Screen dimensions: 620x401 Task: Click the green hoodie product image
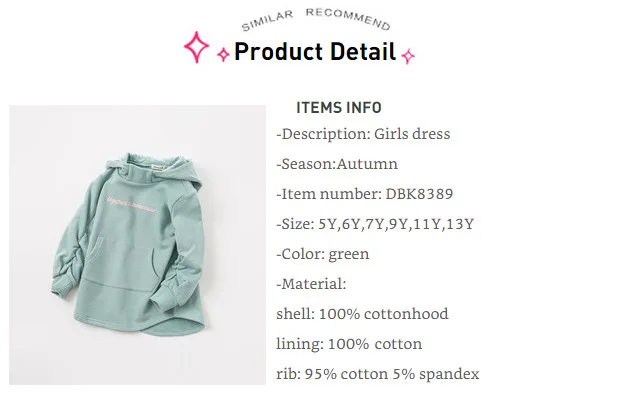(x=137, y=245)
